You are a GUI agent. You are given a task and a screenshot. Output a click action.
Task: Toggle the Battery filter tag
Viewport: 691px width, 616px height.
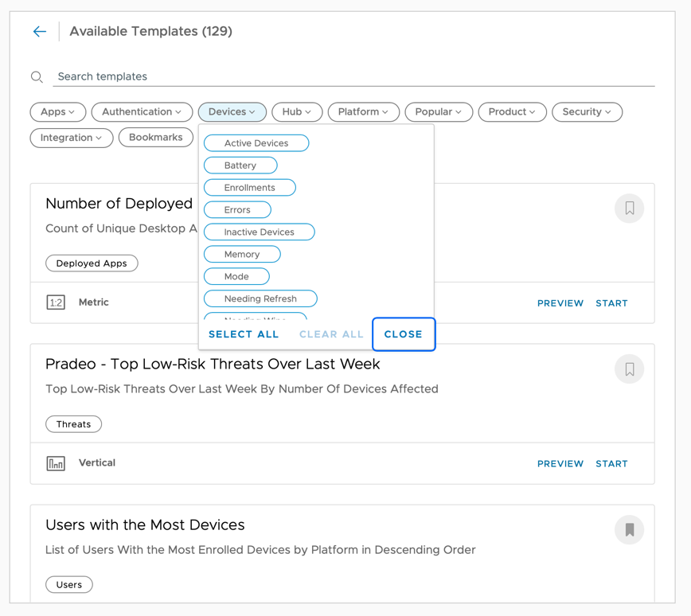coord(240,166)
